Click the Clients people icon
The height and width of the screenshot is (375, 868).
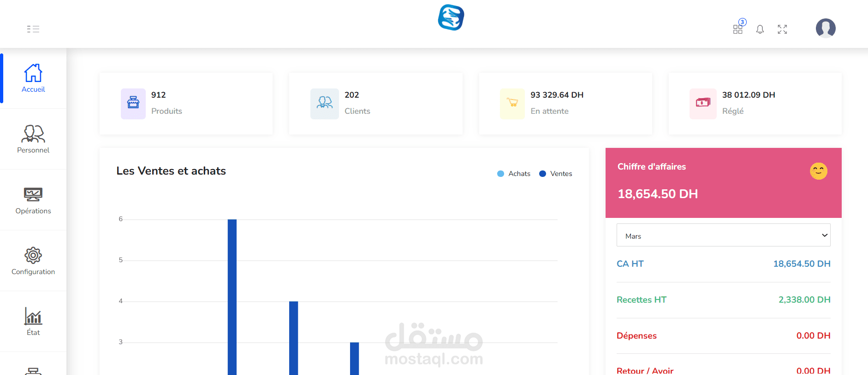point(325,104)
